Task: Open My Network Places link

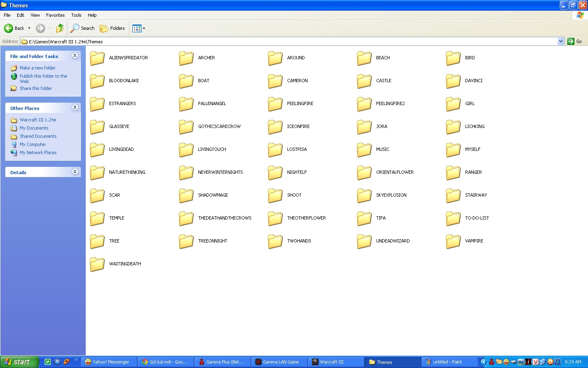Action: (38, 153)
